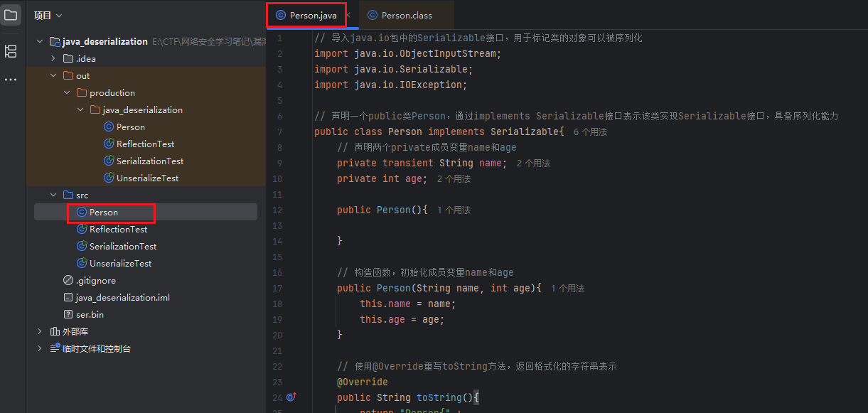Collapse the out folder
Image resolution: width=868 pixels, height=413 pixels.
pyautogui.click(x=53, y=76)
